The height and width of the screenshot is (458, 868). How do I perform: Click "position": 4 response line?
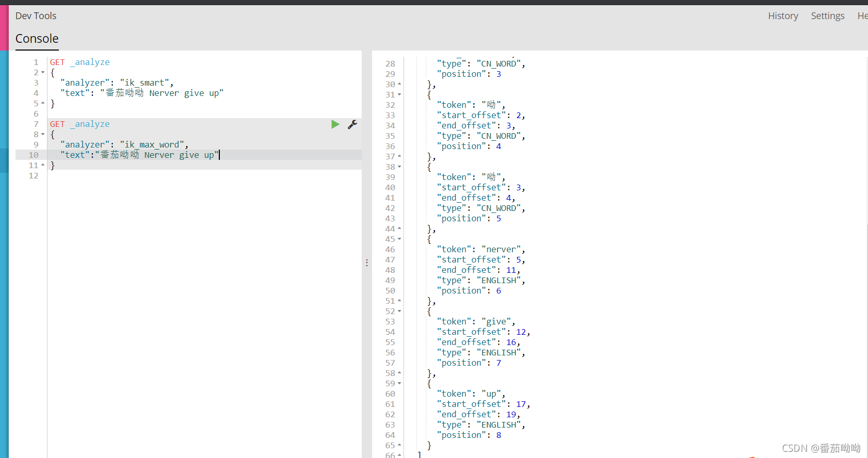coord(469,146)
